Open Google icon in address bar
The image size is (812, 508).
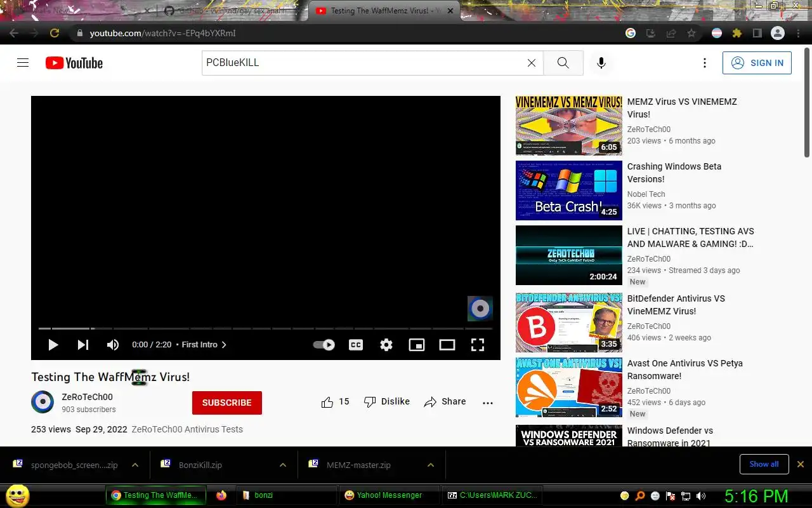click(631, 33)
